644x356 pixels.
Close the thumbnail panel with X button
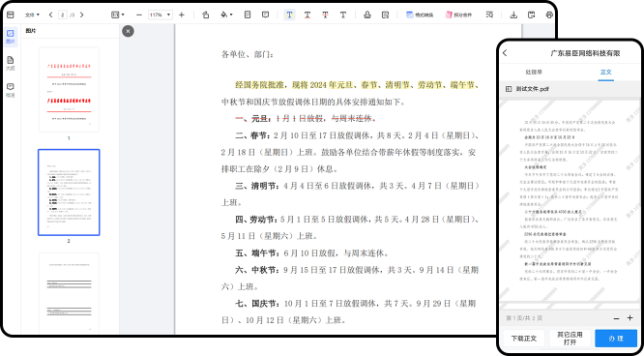pos(128,31)
